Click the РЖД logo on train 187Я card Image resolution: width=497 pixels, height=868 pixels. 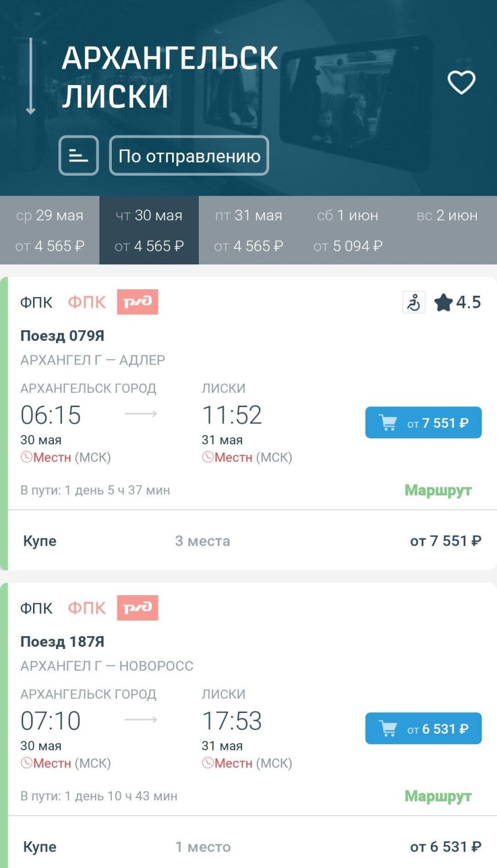point(138,608)
